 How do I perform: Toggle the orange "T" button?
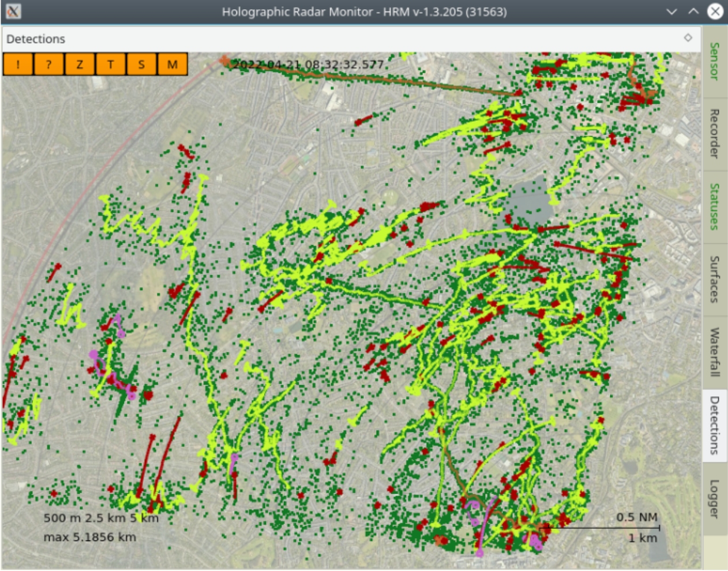coord(110,65)
